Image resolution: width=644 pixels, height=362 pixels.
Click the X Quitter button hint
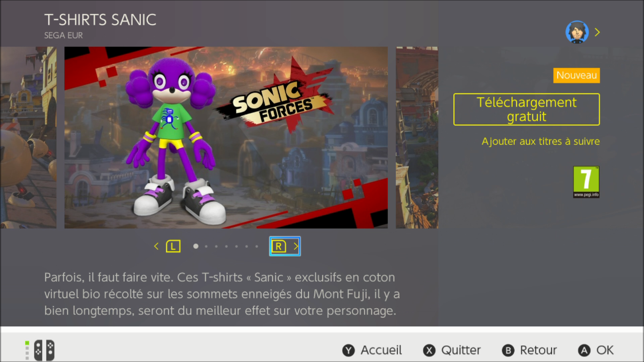[452, 350]
